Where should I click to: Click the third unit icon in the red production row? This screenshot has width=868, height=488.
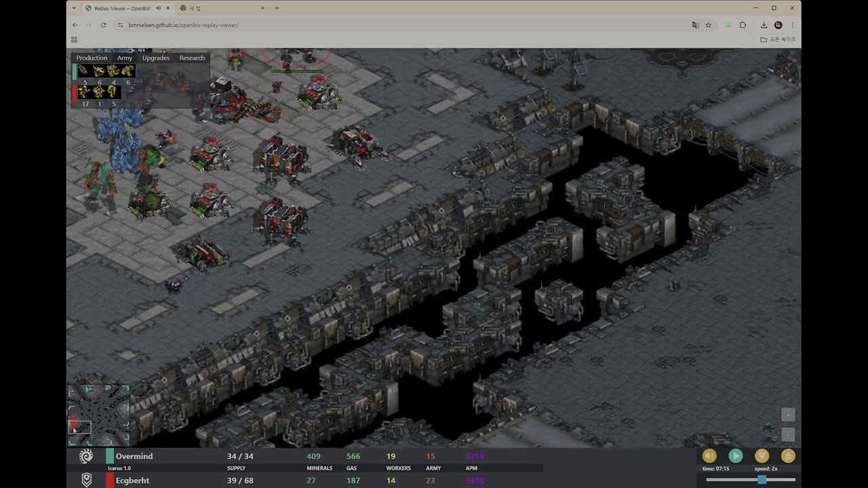click(x=113, y=92)
